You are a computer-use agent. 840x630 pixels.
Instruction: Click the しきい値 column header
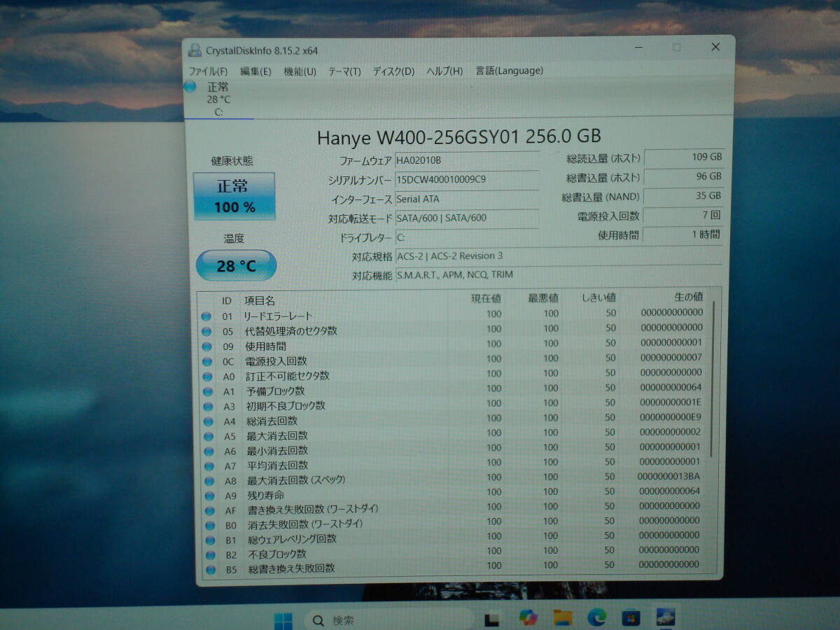[x=598, y=298]
